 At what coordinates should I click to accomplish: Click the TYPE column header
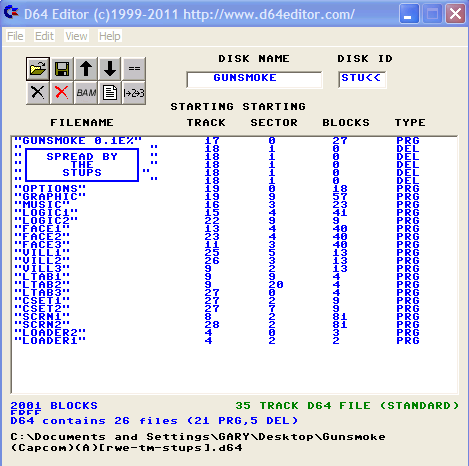click(x=410, y=123)
